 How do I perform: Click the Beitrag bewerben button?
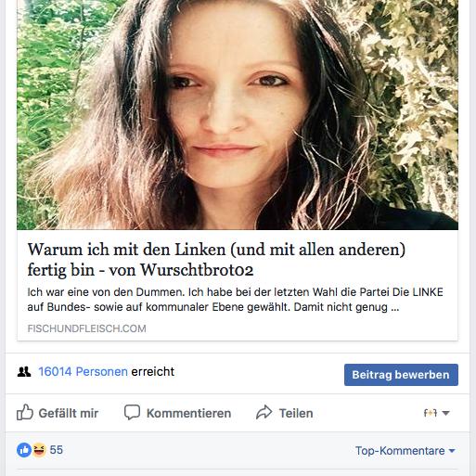coord(401,375)
